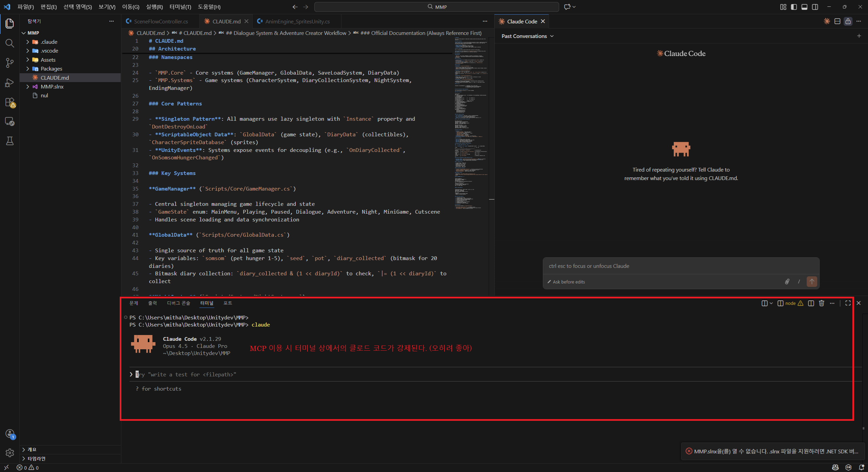The height and width of the screenshot is (472, 868).
Task: Open the Manage gear settings icon
Action: tap(9, 453)
